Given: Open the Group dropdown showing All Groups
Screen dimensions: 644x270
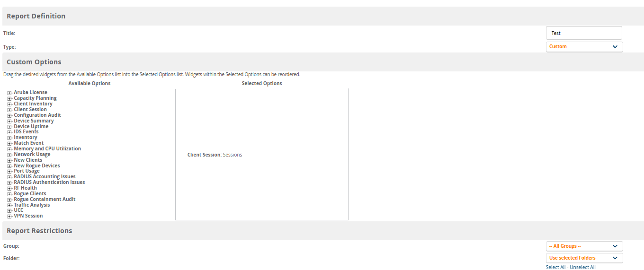Looking at the screenshot, I should tap(584, 246).
